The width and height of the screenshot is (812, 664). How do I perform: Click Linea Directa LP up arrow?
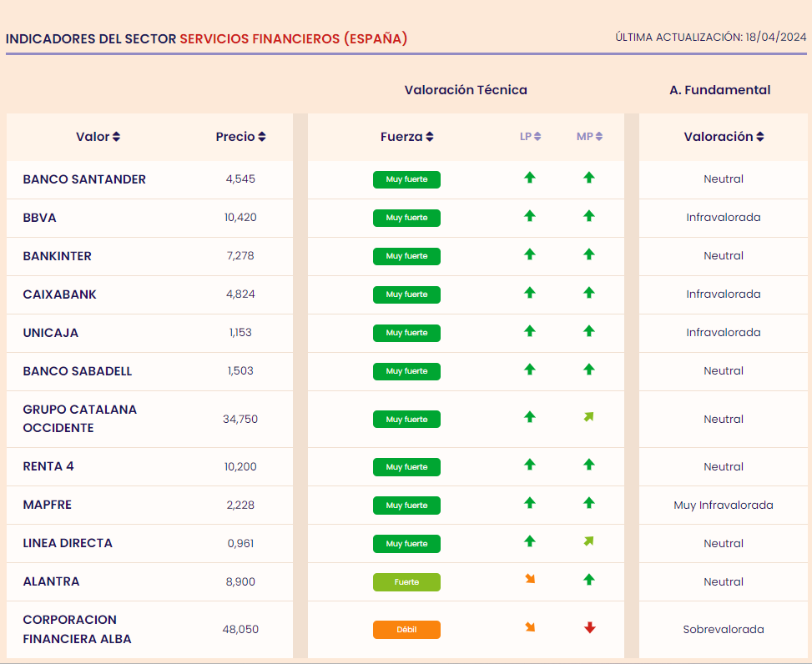pyautogui.click(x=529, y=541)
